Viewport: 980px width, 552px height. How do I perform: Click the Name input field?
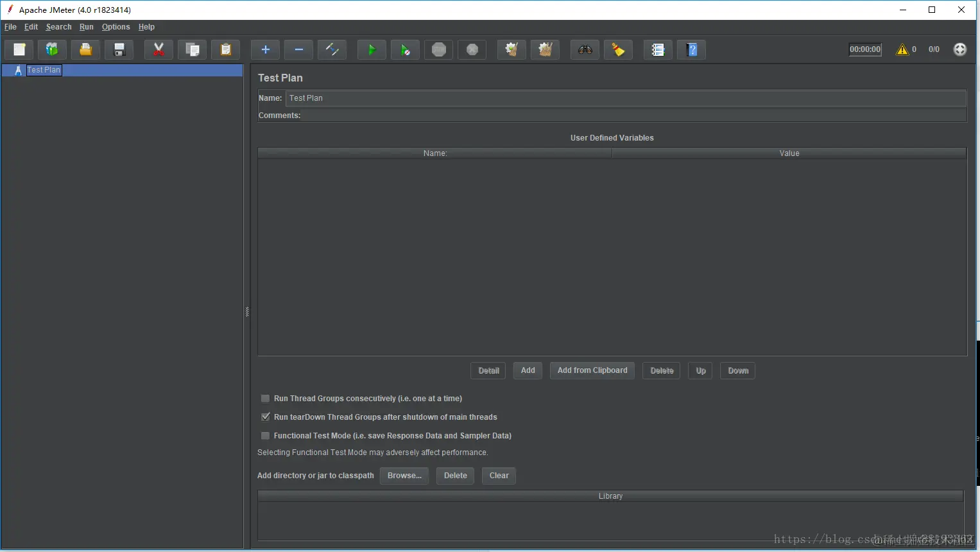(x=626, y=98)
